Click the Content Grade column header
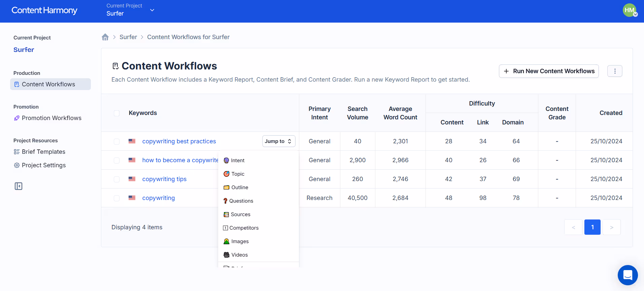Screen dimensions: 644x291 click(557, 113)
